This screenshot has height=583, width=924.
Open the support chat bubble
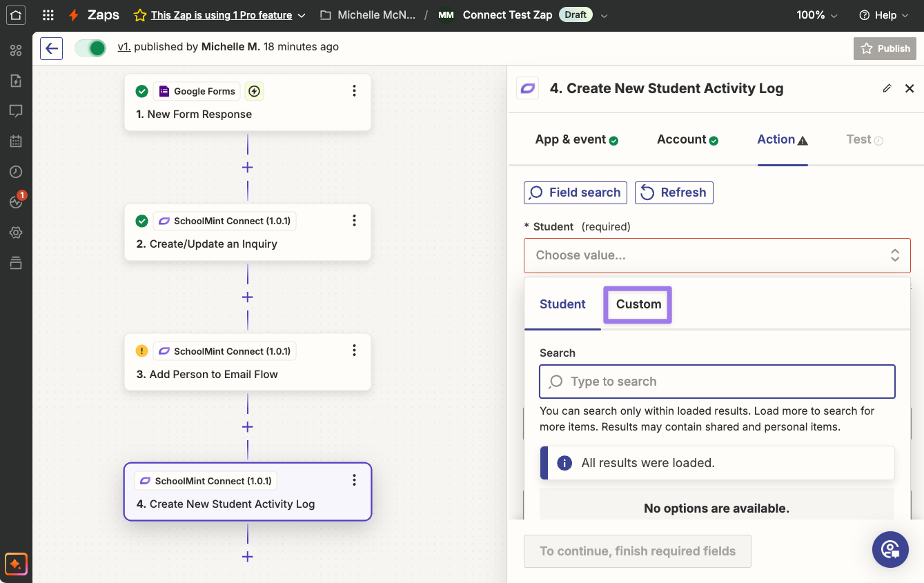[x=890, y=549]
